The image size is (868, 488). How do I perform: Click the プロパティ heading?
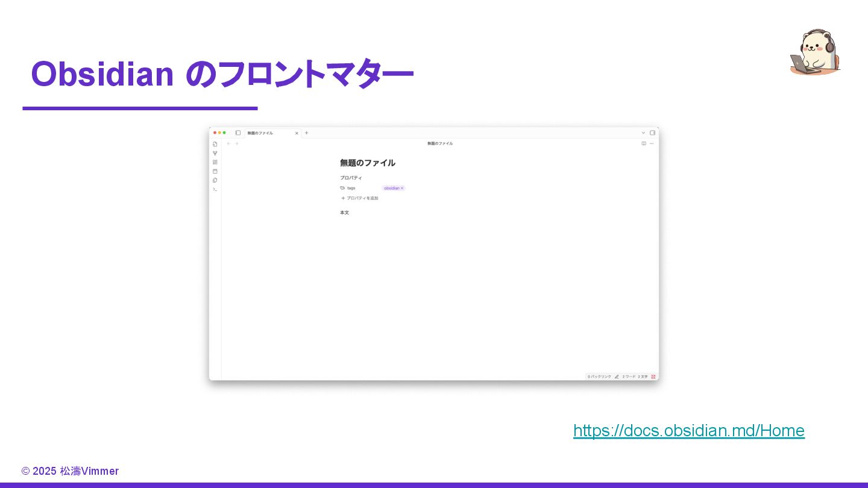pos(351,178)
